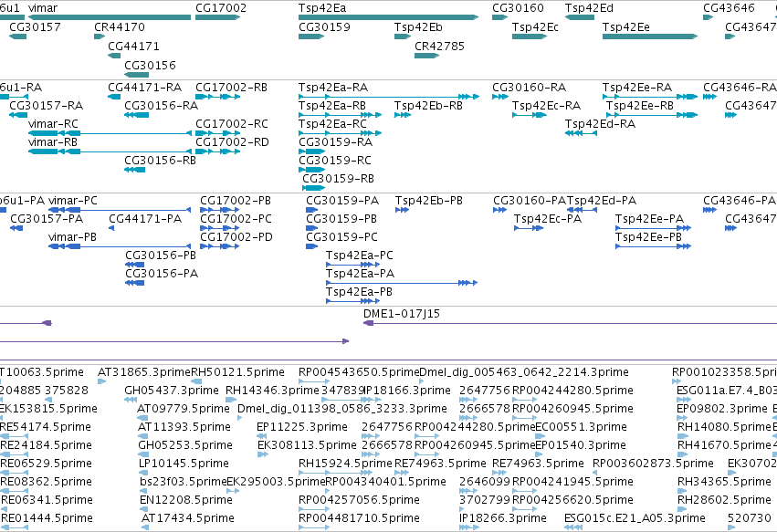This screenshot has height=532, width=777.
Task: Select protein Tsp42Ea-PB
Action: click(x=352, y=302)
